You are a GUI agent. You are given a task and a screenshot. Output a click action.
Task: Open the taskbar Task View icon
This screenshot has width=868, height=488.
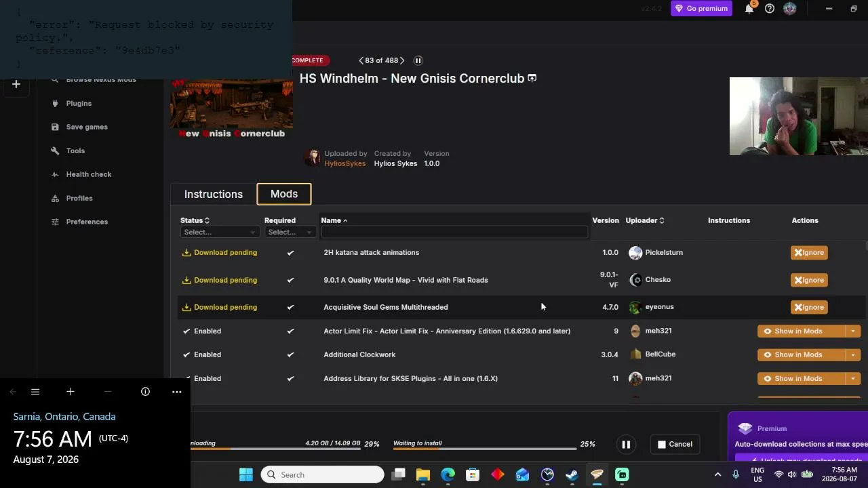[399, 474]
